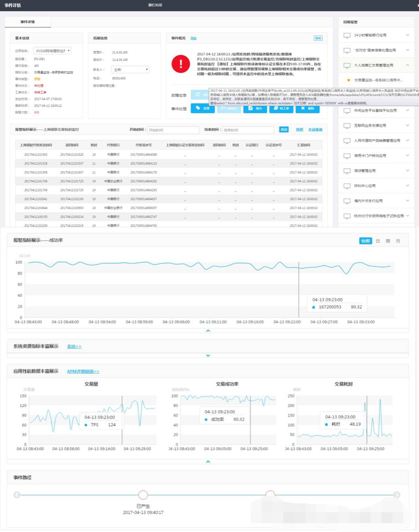
Task: Expand the 人民币理财产品销售管理应用 chevron
Action: click(407, 140)
